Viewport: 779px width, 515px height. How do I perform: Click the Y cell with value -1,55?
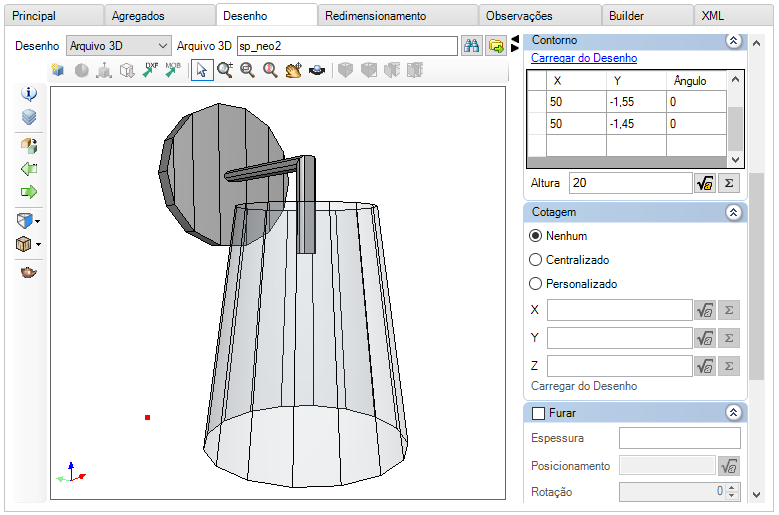(636, 102)
